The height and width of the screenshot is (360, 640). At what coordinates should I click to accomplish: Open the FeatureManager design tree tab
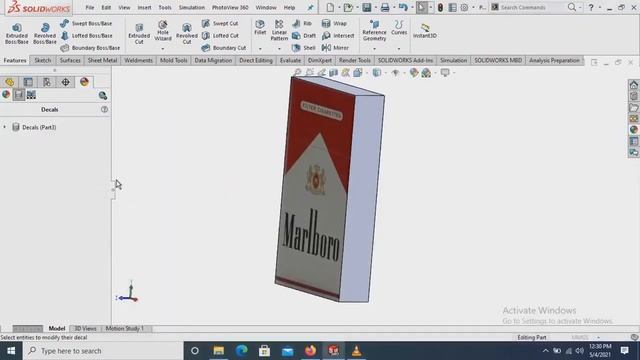[9, 82]
